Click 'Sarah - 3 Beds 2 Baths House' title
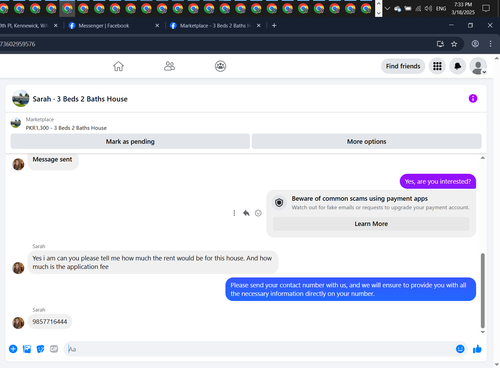Screen dimensions: 500x368 80,99
